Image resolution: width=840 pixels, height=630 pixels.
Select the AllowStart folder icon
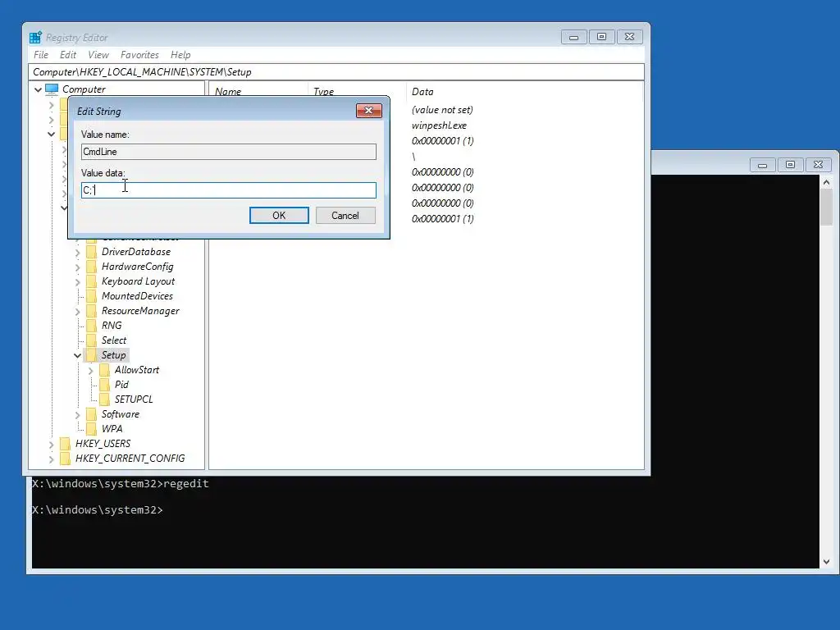click(104, 370)
